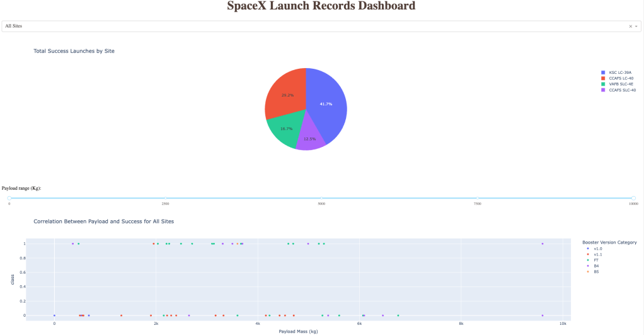Toggle the VAFB SLC-4E pie legend entry

[x=621, y=84]
